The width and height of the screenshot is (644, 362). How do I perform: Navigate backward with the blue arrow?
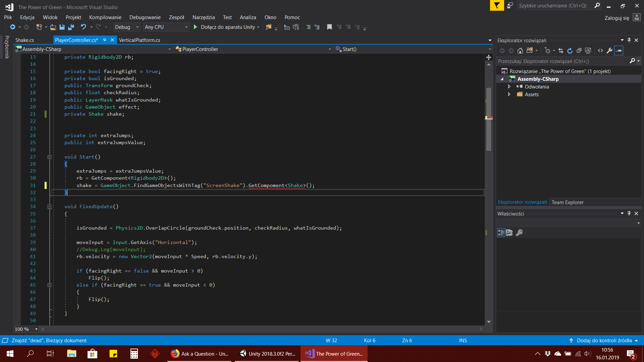pos(13,27)
